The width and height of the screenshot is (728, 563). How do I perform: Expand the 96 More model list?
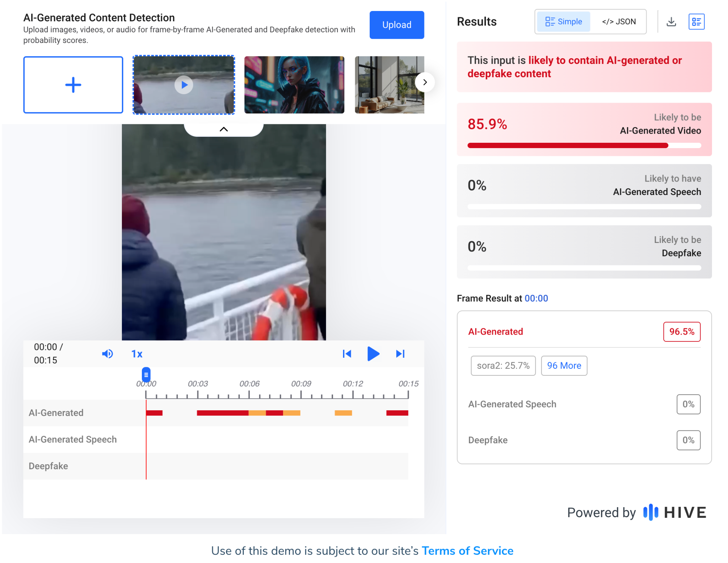pyautogui.click(x=564, y=366)
